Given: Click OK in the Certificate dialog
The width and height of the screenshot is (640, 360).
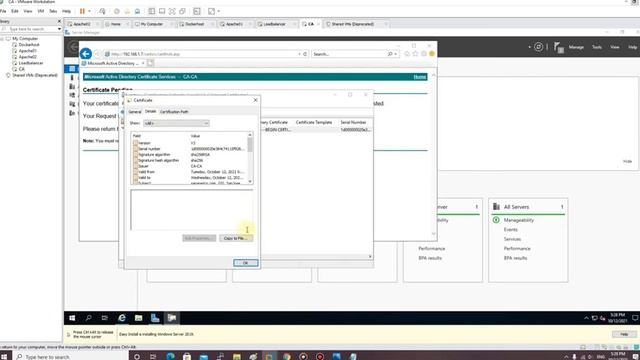Looking at the screenshot, I should 246,263.
